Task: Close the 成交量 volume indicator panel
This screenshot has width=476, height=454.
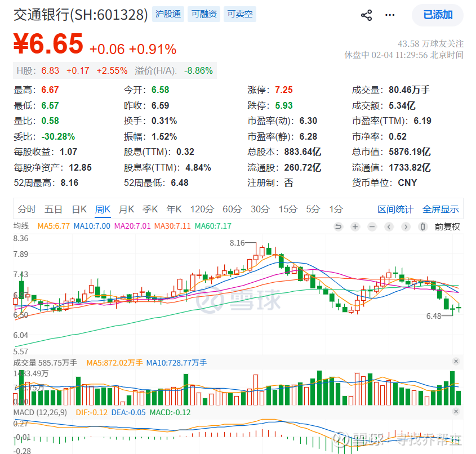Action: click(456, 361)
